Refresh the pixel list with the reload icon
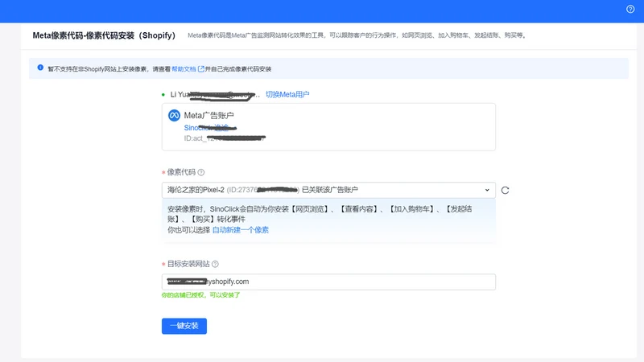 click(506, 190)
